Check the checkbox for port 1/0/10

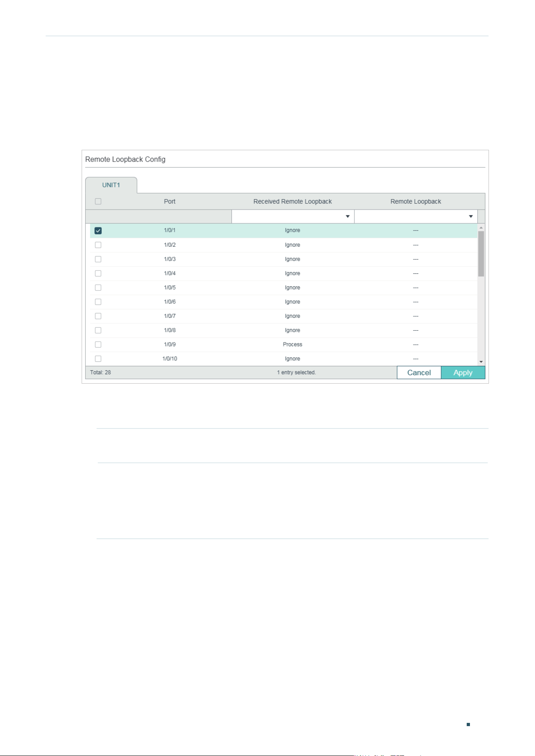coord(98,359)
